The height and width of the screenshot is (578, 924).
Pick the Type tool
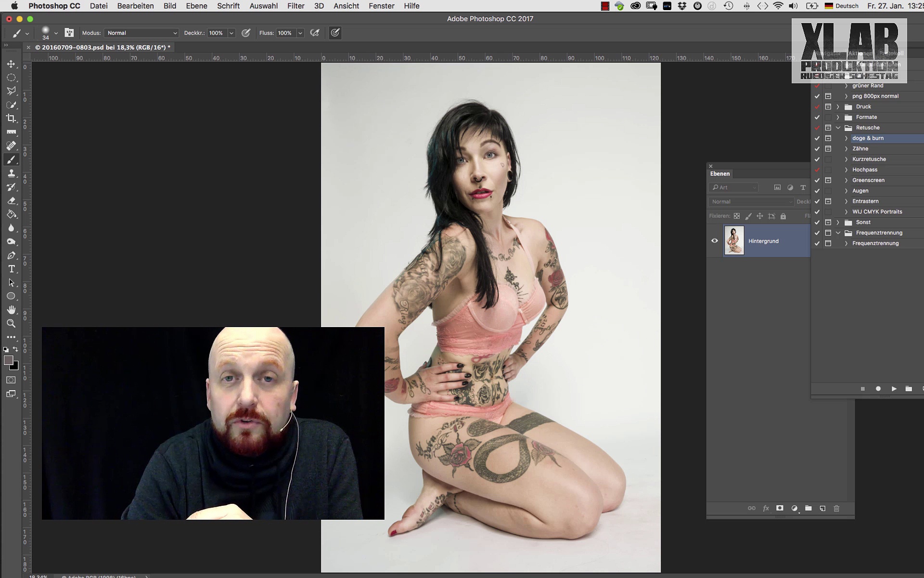pyautogui.click(x=11, y=269)
